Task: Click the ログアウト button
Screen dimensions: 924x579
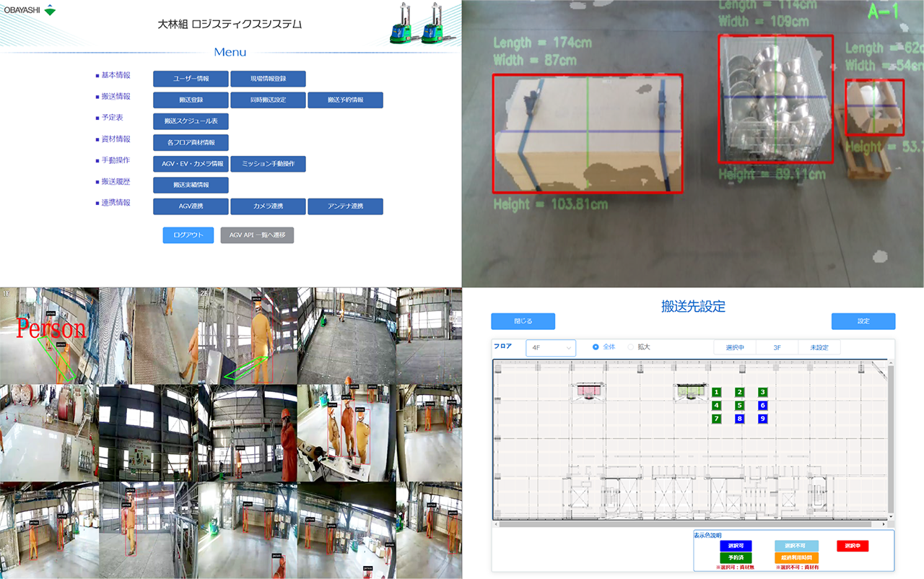Action: 188,235
